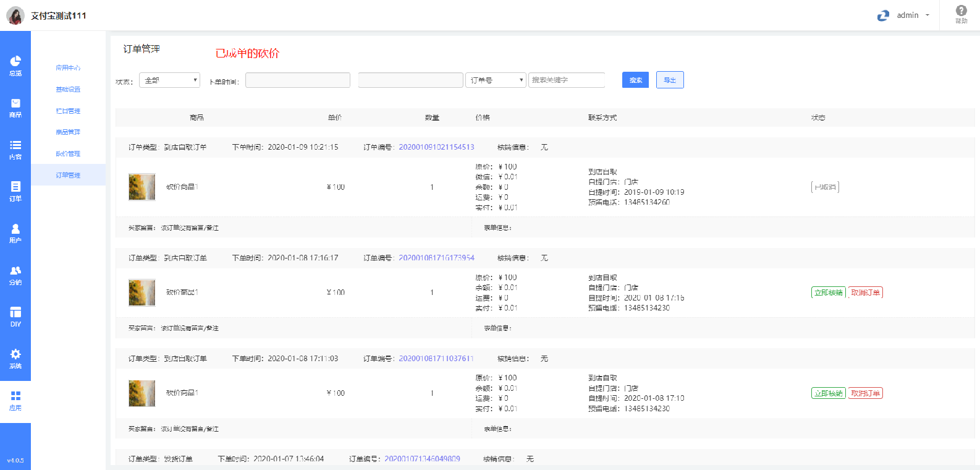
Task: Click phone number 13485134260
Action: tap(647, 202)
